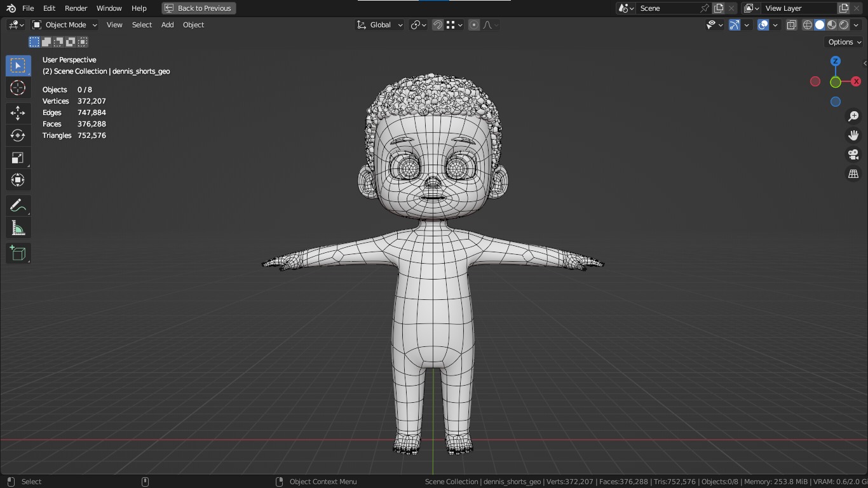Select the Select Box tool

tap(18, 65)
